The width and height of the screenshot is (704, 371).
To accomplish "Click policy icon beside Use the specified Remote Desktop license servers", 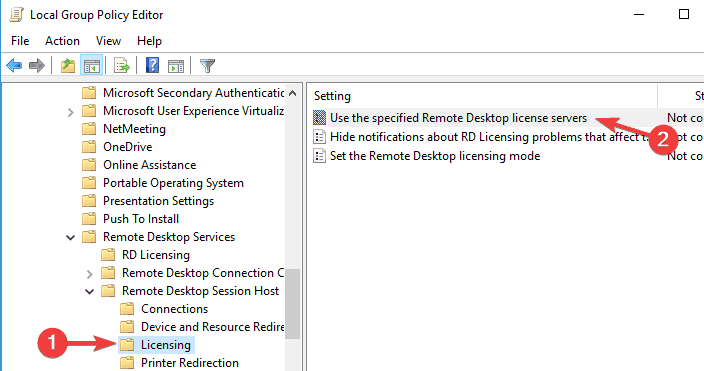I will pyautogui.click(x=319, y=118).
